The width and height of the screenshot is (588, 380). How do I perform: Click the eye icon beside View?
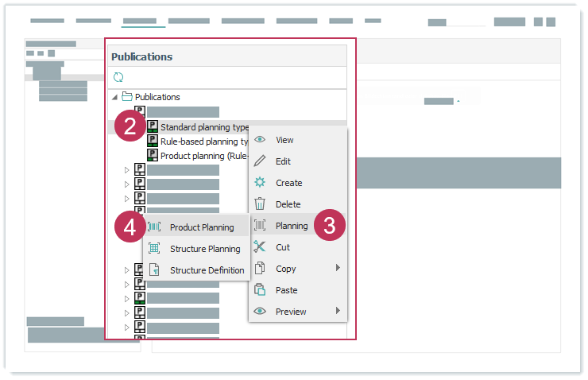[x=259, y=140]
